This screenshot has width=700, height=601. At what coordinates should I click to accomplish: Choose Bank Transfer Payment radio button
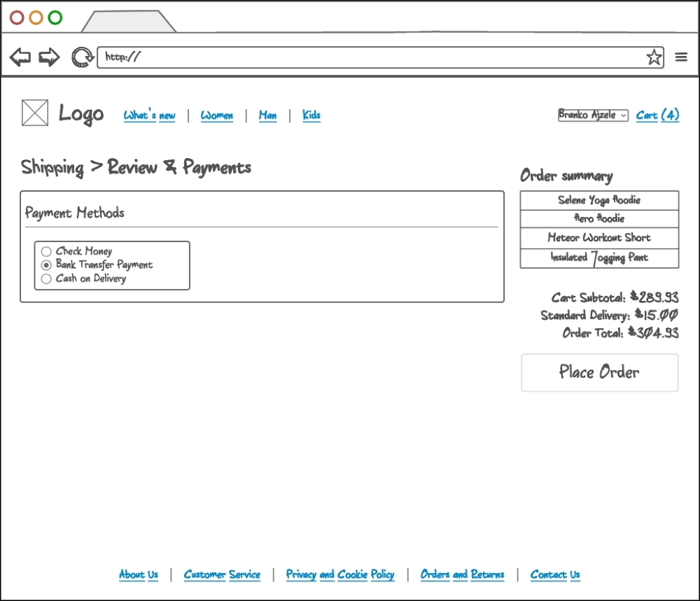pyautogui.click(x=46, y=265)
